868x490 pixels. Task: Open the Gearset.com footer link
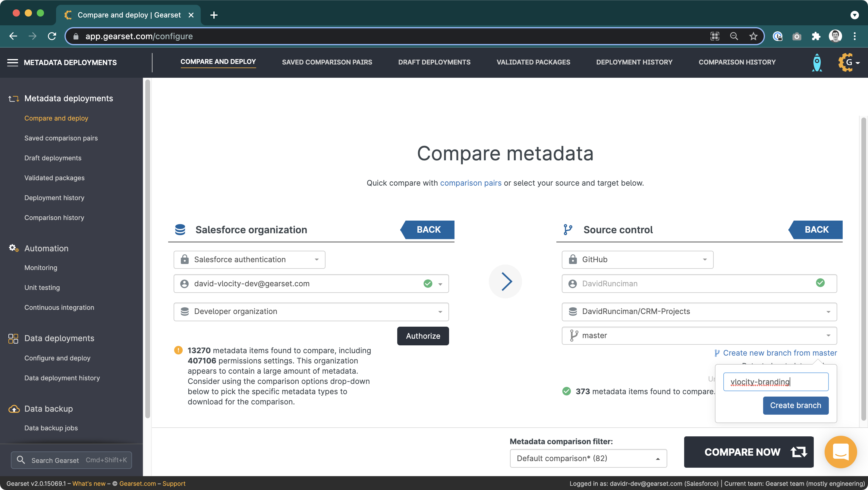(x=137, y=484)
